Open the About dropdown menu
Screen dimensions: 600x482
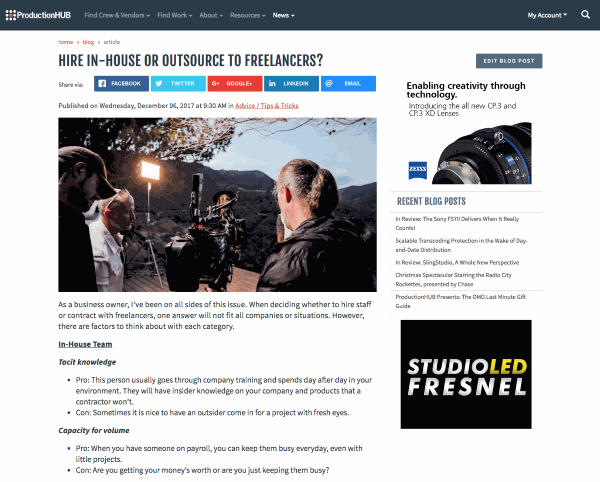coord(211,15)
